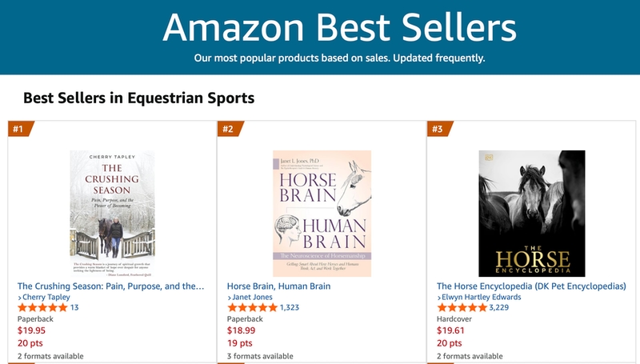View the 13 reviews count
This screenshot has height=364, width=640.
pyautogui.click(x=74, y=308)
